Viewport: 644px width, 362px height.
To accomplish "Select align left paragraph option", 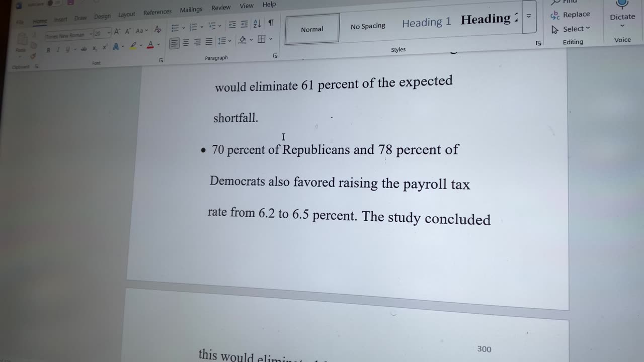I will [174, 43].
